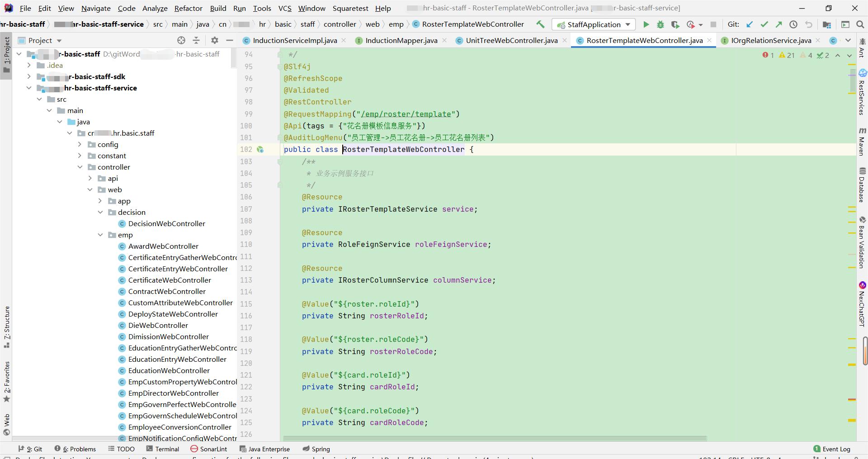Switch to InductionServiceImpl.java tab
Image resolution: width=868 pixels, height=459 pixels.
pyautogui.click(x=295, y=40)
